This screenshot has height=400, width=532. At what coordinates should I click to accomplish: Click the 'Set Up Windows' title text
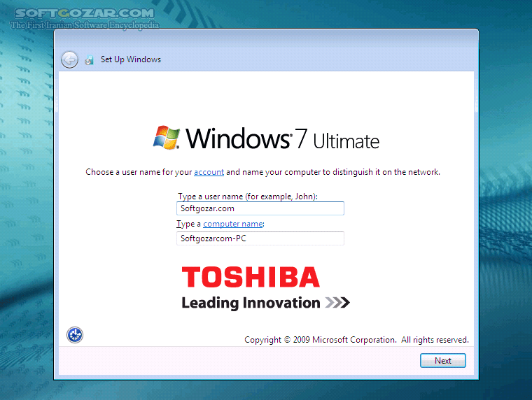(131, 59)
